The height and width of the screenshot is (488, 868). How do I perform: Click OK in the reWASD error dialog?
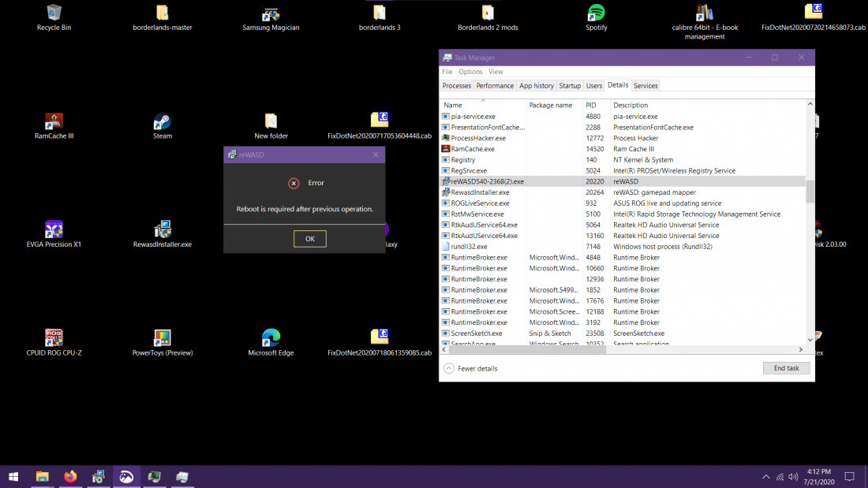click(x=309, y=239)
